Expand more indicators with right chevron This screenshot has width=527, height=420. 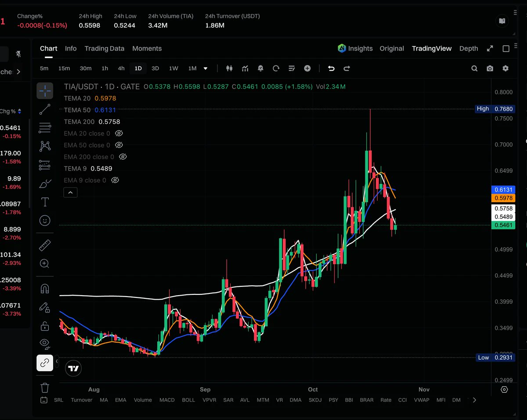click(474, 400)
